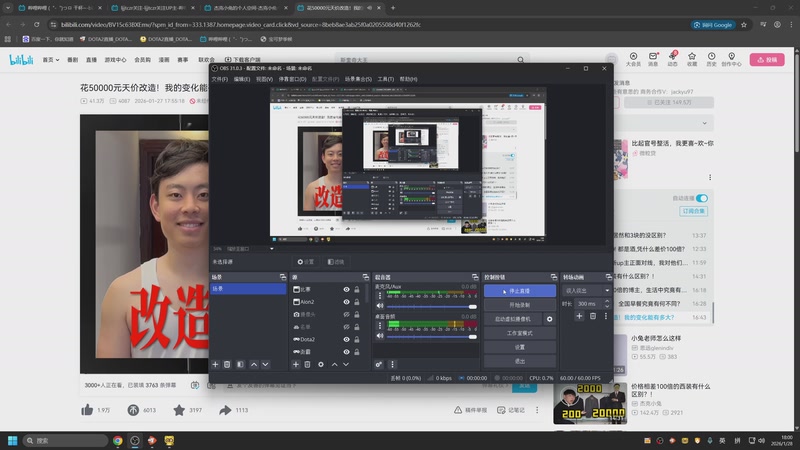Open OBS Docks menu

tap(292, 79)
